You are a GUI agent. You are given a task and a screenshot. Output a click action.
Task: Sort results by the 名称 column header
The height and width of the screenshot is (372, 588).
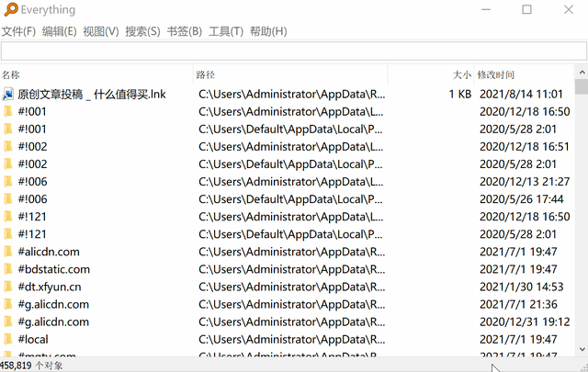point(96,74)
